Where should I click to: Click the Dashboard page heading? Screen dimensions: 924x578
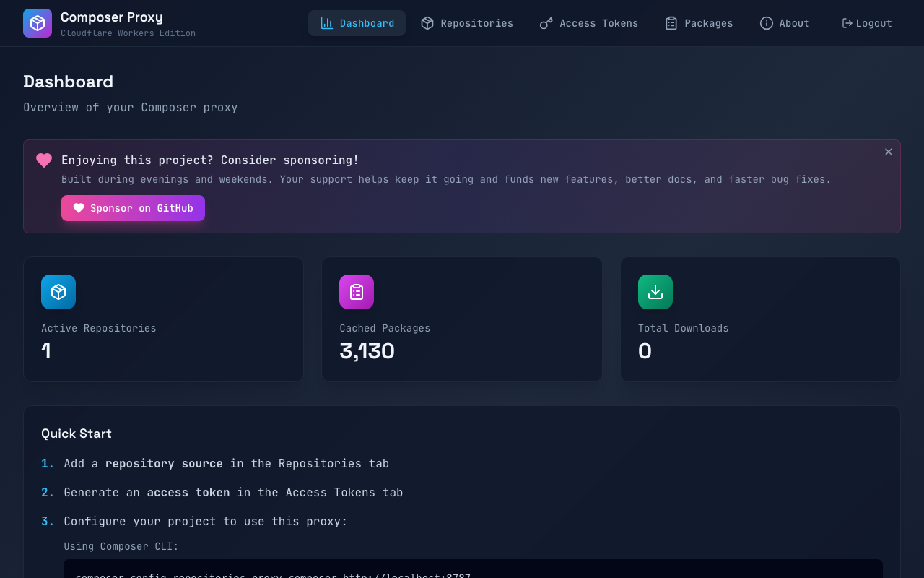pyautogui.click(x=68, y=82)
